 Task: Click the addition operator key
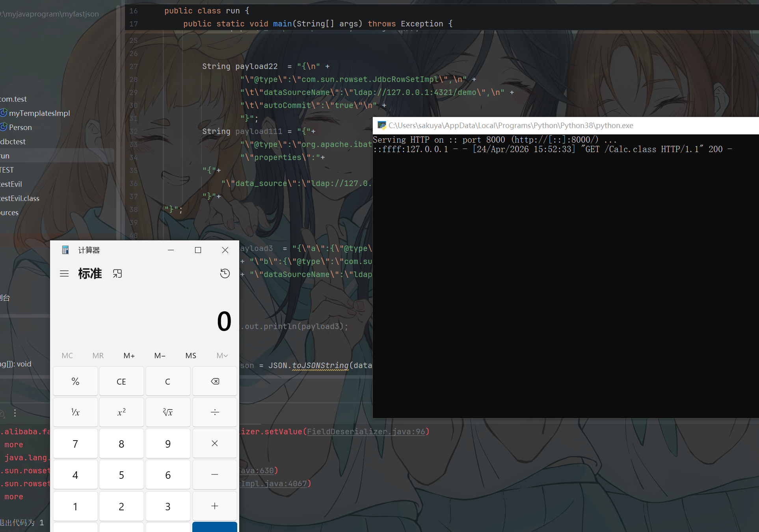pyautogui.click(x=215, y=506)
